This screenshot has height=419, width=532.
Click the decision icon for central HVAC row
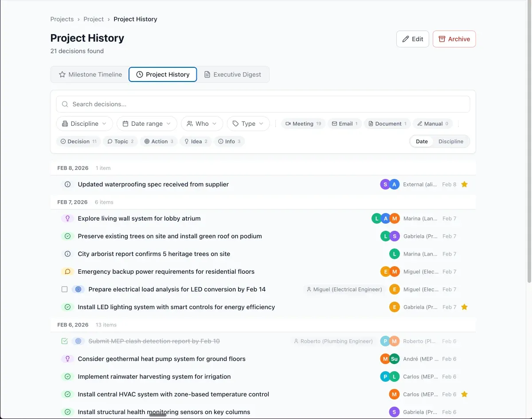pos(68,394)
